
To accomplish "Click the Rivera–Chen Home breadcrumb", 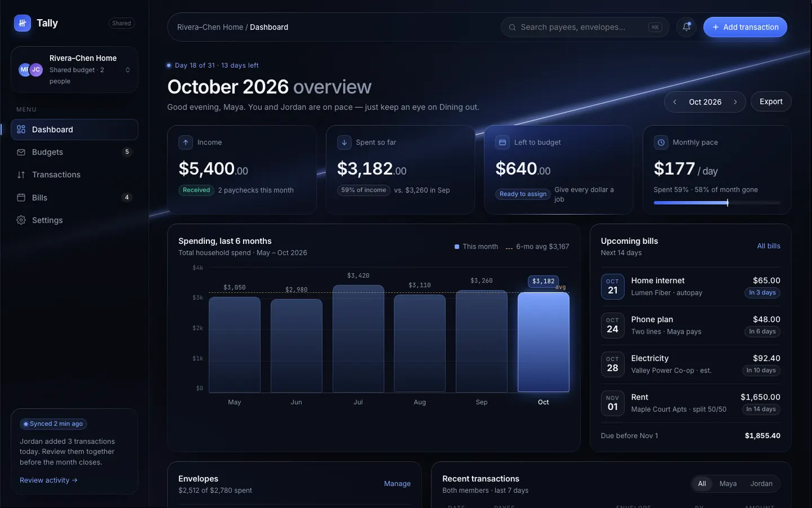I will [x=210, y=27].
